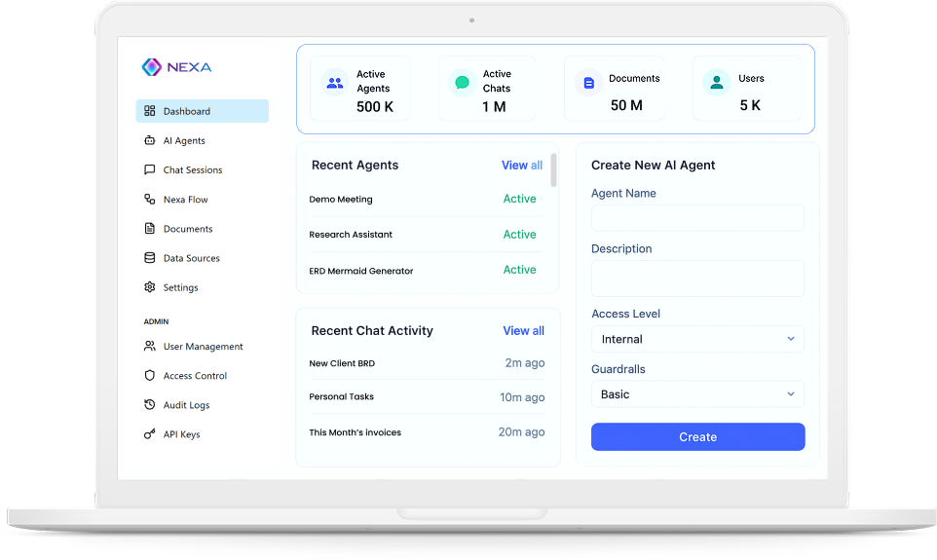This screenshot has height=560, width=937.
Task: Click the Audit Logs history icon
Action: coord(149,404)
